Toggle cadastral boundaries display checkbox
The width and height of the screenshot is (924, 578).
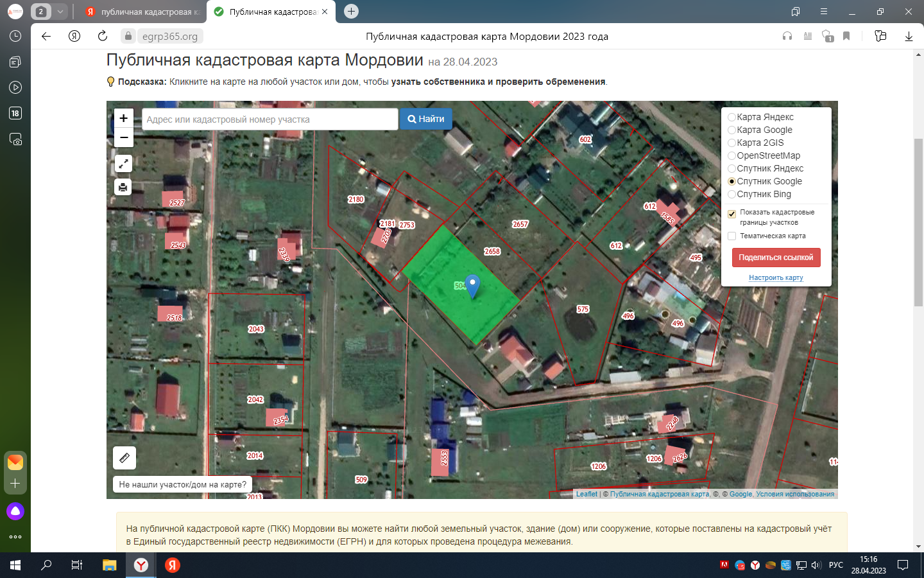click(x=732, y=214)
